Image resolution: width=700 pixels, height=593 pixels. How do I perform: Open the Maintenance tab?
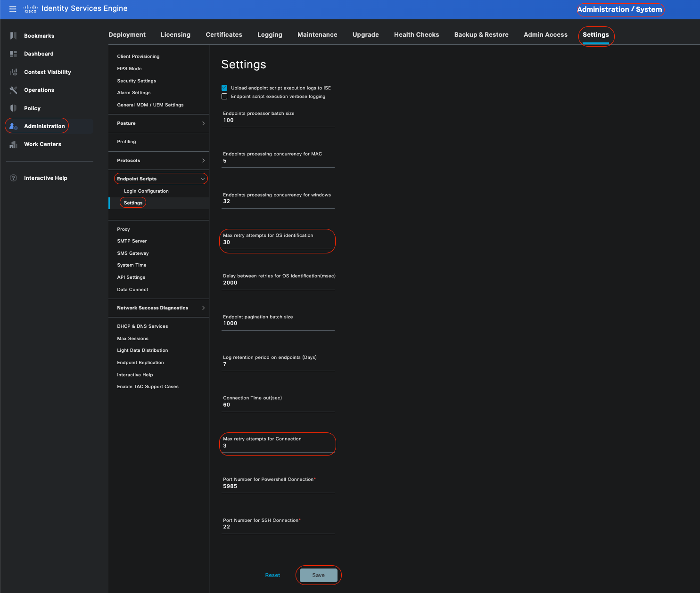(x=317, y=35)
